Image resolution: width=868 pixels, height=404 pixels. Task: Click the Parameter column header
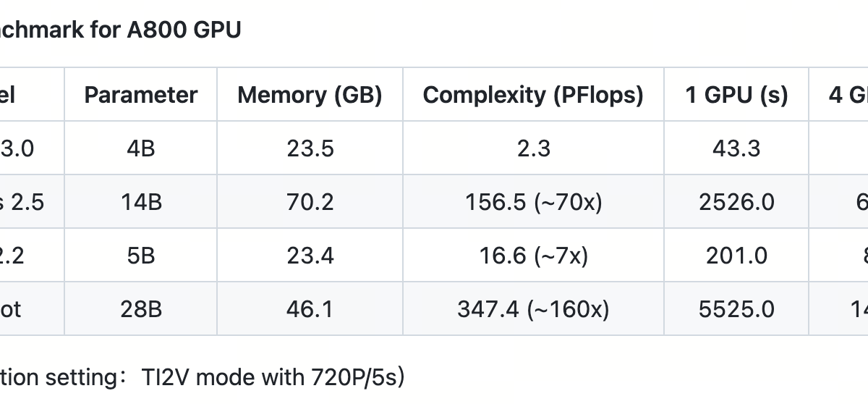click(x=141, y=95)
